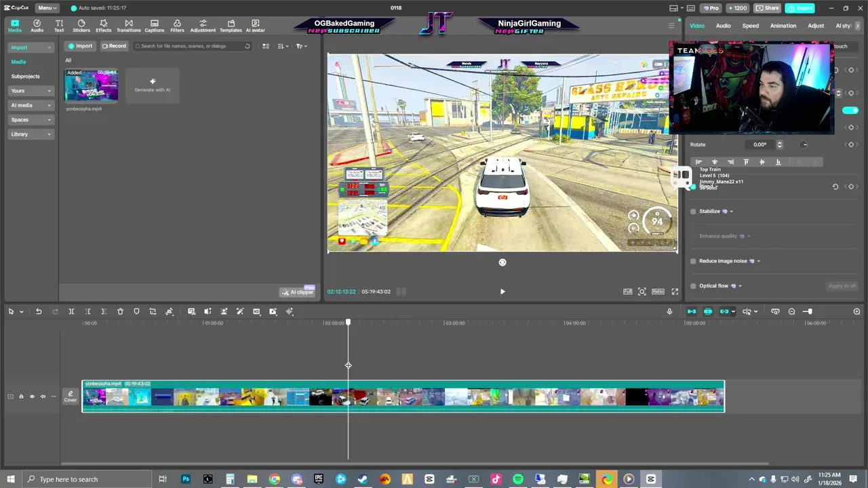Image resolution: width=868 pixels, height=488 pixels.
Task: Open the AI avatar tab
Action: point(256,26)
